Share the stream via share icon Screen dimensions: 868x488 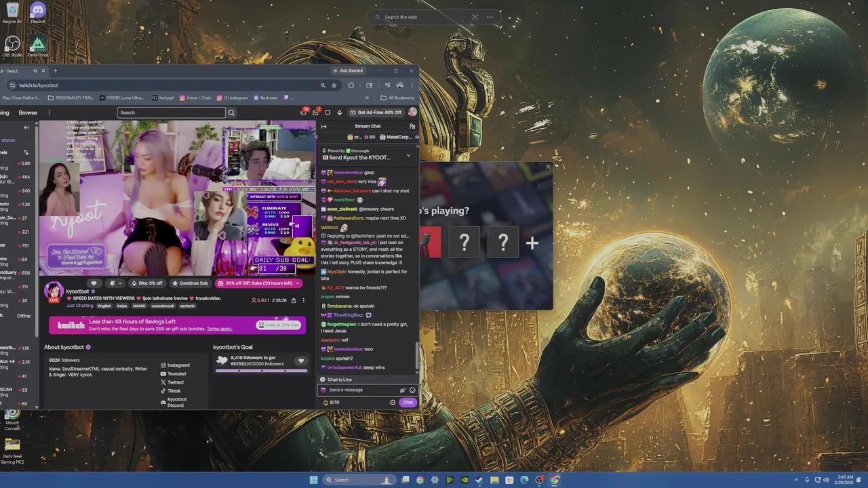click(294, 300)
